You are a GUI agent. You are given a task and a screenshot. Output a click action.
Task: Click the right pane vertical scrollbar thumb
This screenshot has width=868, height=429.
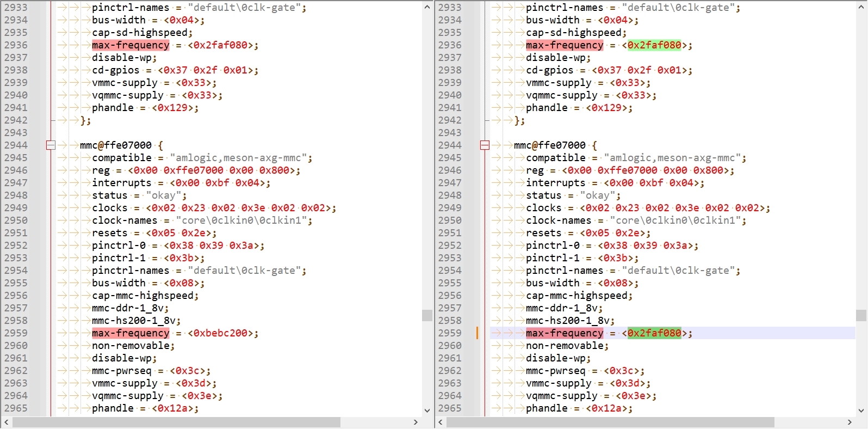[861, 316]
